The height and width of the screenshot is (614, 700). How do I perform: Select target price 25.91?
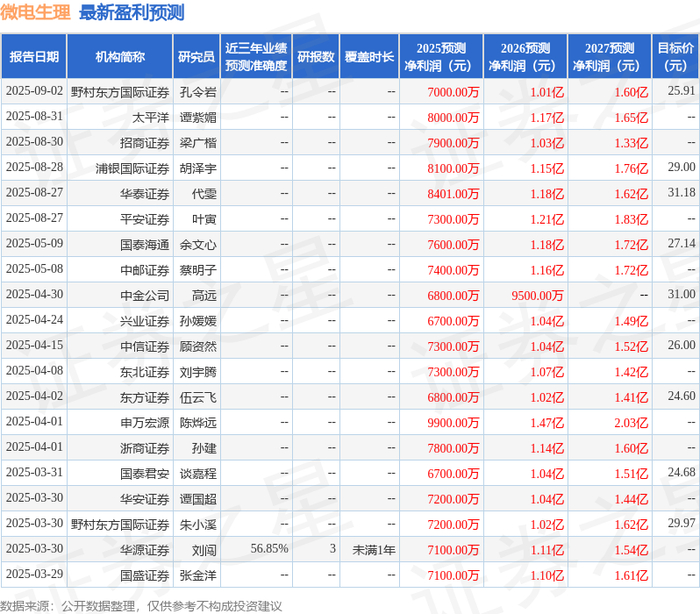[x=681, y=91]
